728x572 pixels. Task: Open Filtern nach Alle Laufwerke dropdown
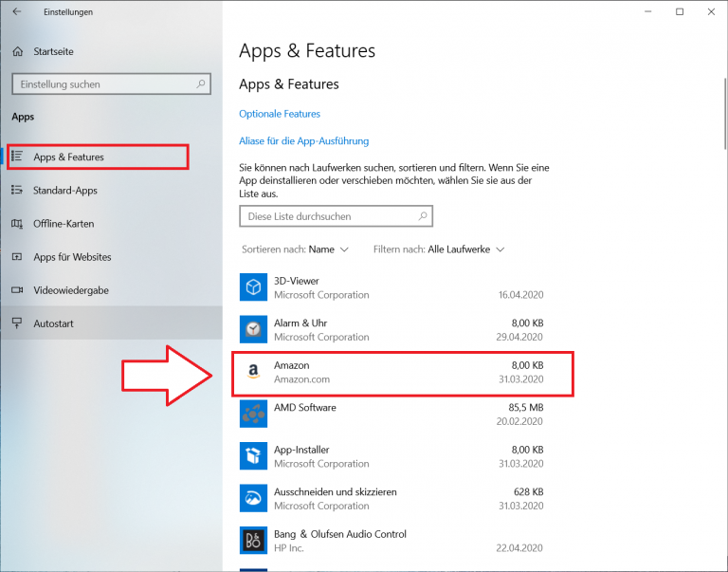tap(439, 249)
